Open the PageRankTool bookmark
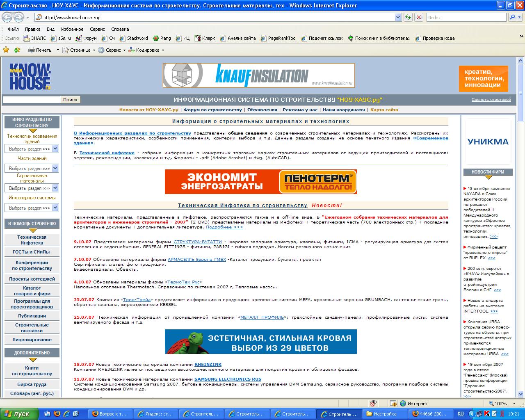Image resolution: width=525 pixels, height=420 pixels. (x=278, y=38)
